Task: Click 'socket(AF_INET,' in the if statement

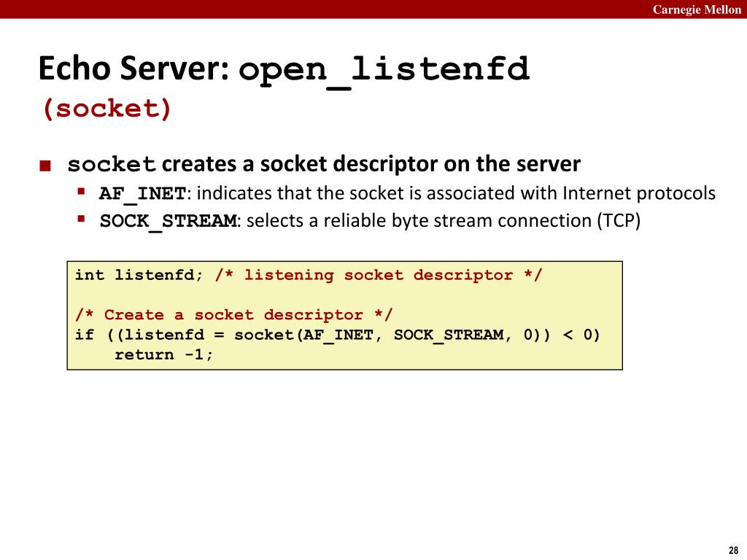Action: (309, 335)
